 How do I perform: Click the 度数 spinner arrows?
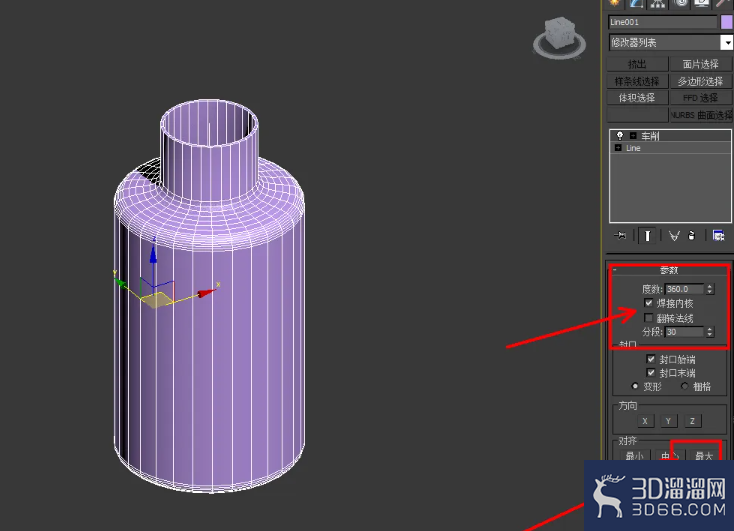tap(710, 289)
